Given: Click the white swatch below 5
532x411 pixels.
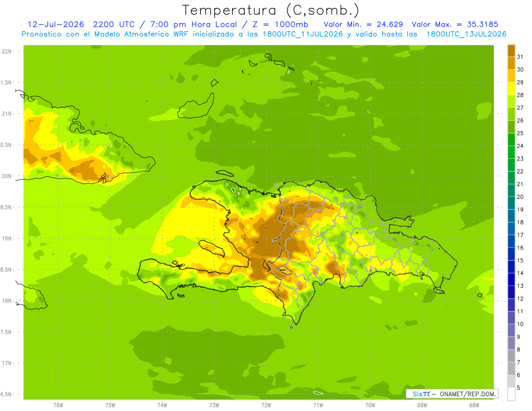Looking at the screenshot, I should coord(511,394).
